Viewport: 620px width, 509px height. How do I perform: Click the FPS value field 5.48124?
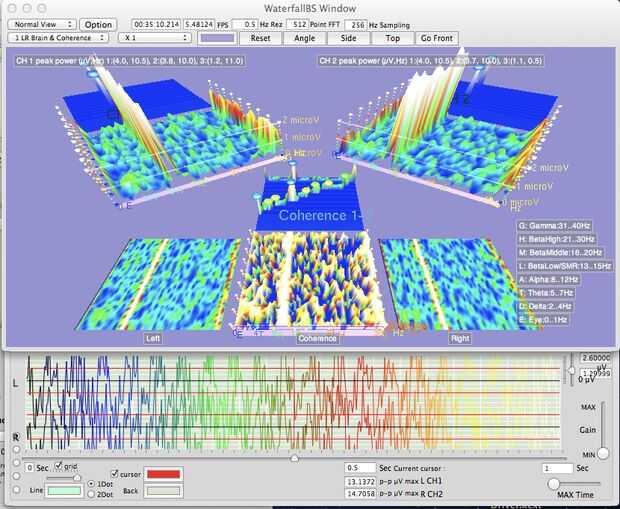[199, 24]
